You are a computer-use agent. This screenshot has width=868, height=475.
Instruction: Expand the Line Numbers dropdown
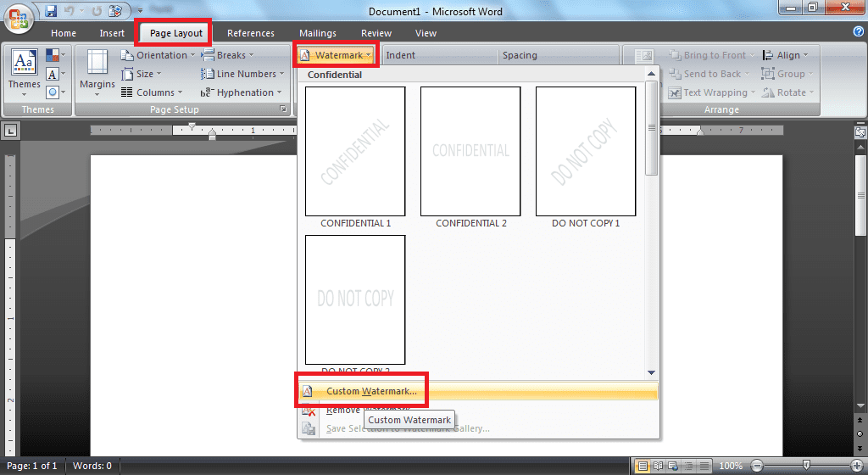pyautogui.click(x=242, y=74)
